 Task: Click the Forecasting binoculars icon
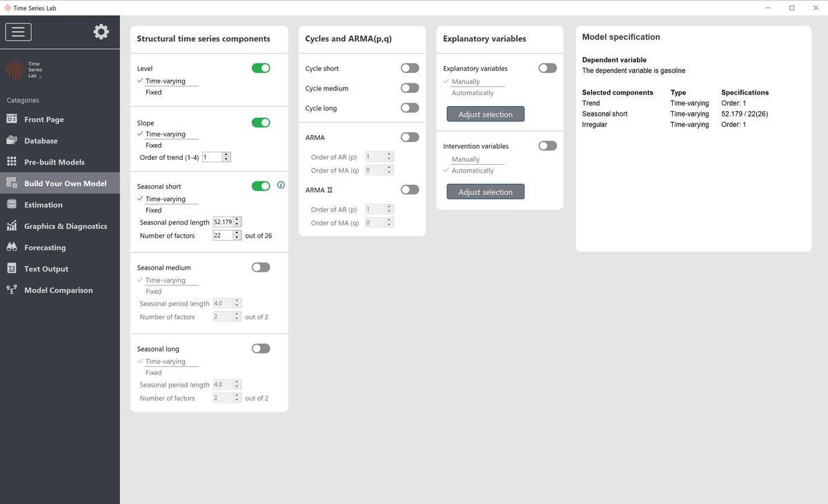click(x=12, y=248)
